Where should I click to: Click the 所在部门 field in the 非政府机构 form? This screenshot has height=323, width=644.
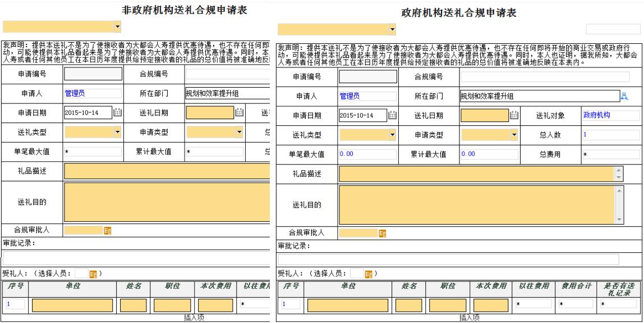228,93
